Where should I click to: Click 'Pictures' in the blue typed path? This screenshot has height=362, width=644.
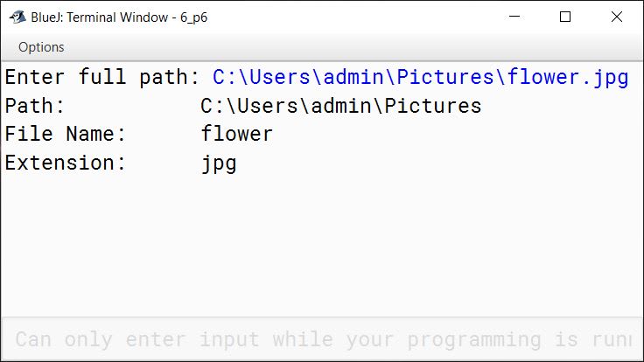point(444,77)
